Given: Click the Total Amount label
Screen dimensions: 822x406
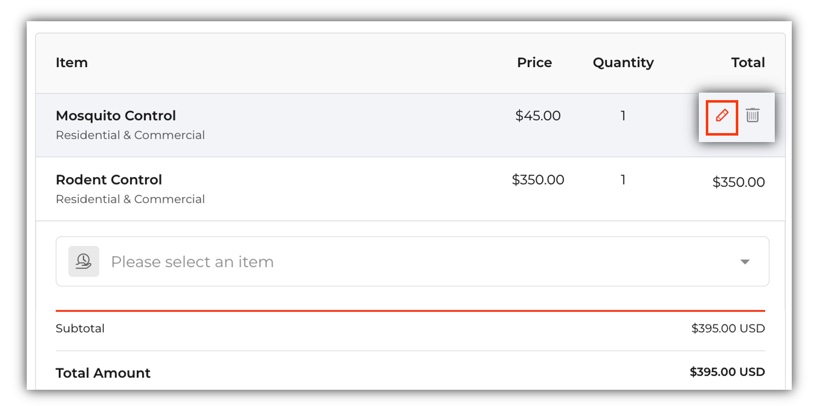Looking at the screenshot, I should 103,373.
